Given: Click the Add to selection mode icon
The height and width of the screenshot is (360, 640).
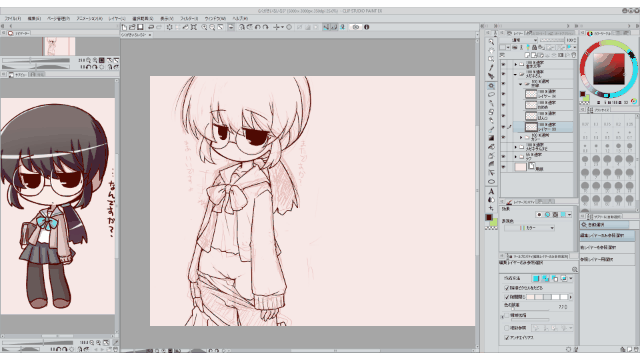Looking at the screenshot, I should [x=546, y=279].
